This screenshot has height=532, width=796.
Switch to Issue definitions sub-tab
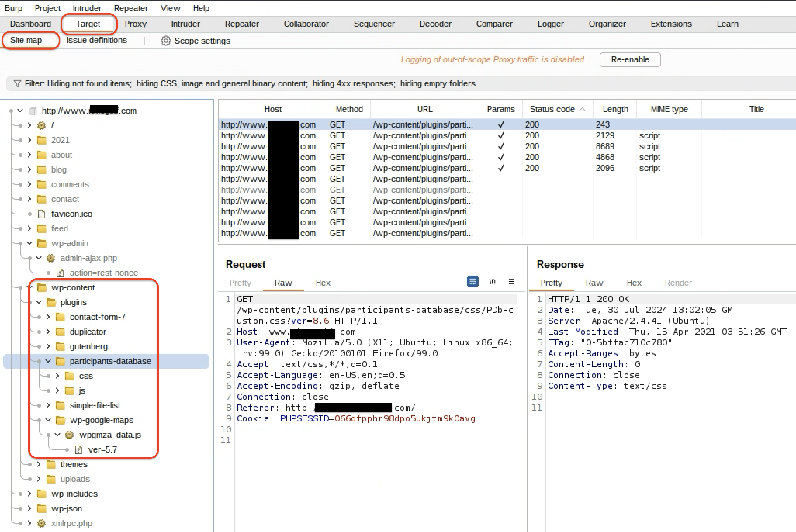click(97, 40)
